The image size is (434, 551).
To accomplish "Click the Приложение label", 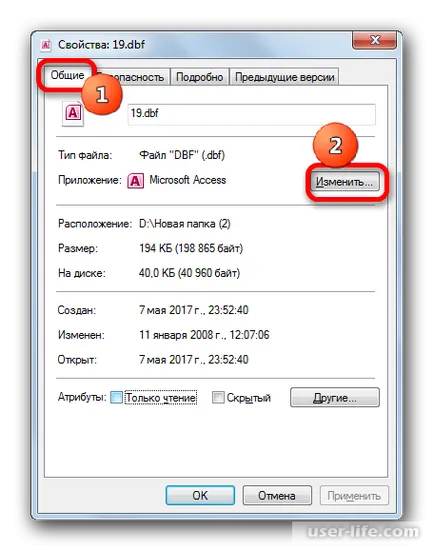I will click(90, 180).
